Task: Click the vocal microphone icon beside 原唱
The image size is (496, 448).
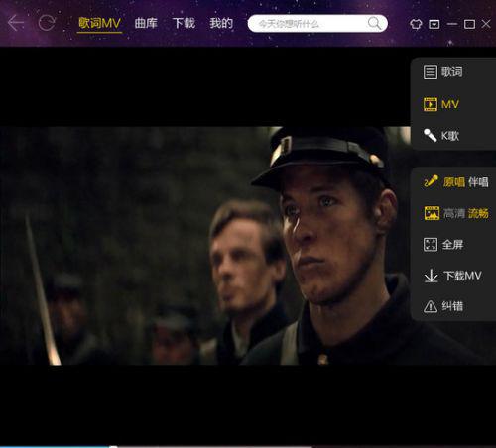Action: point(432,181)
